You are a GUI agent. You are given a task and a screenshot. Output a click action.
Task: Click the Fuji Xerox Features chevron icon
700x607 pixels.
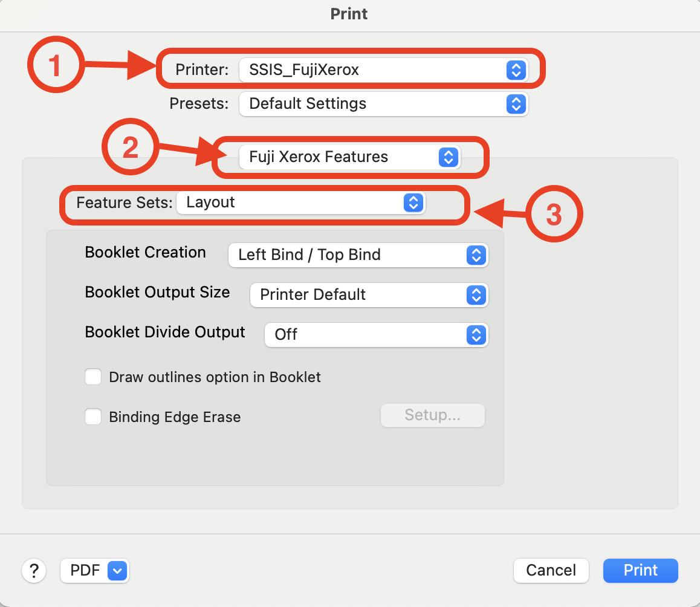point(448,157)
